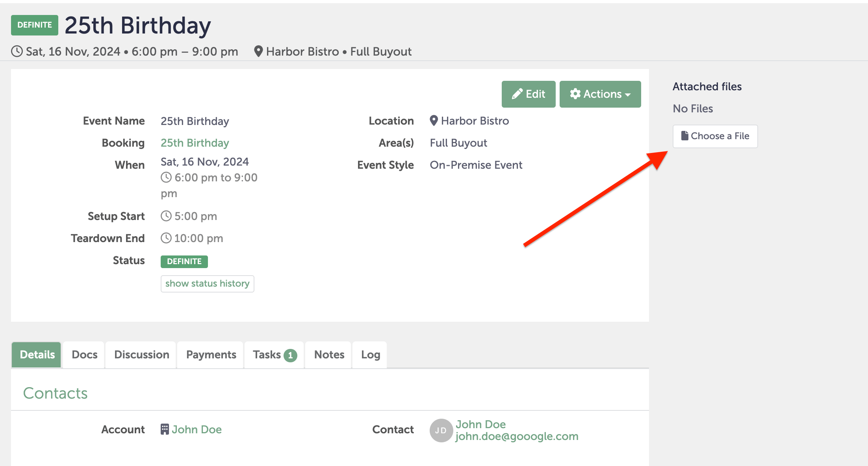Click the header map pin near Harbor Bistro
This screenshot has height=466, width=868.
[258, 51]
